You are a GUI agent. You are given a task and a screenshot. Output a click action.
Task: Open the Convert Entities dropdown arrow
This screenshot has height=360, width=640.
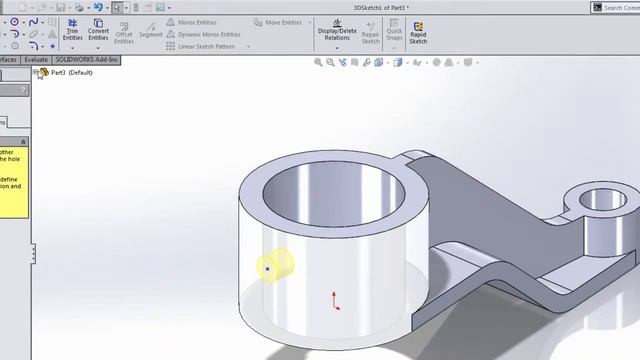pos(98,48)
